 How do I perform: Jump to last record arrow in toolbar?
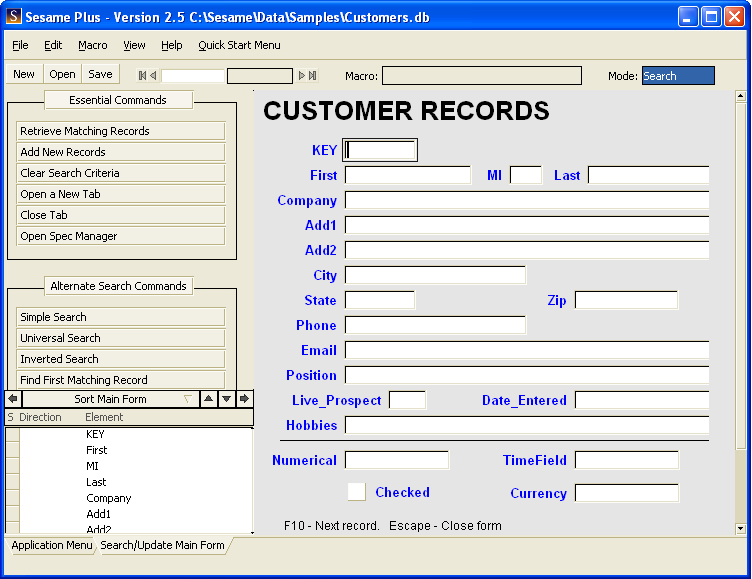[313, 75]
